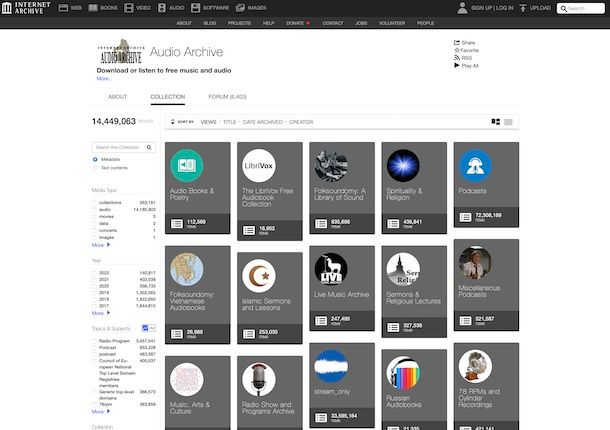Select the Metadata radio button
Viewport: 610px width, 430px height.
pos(95,159)
